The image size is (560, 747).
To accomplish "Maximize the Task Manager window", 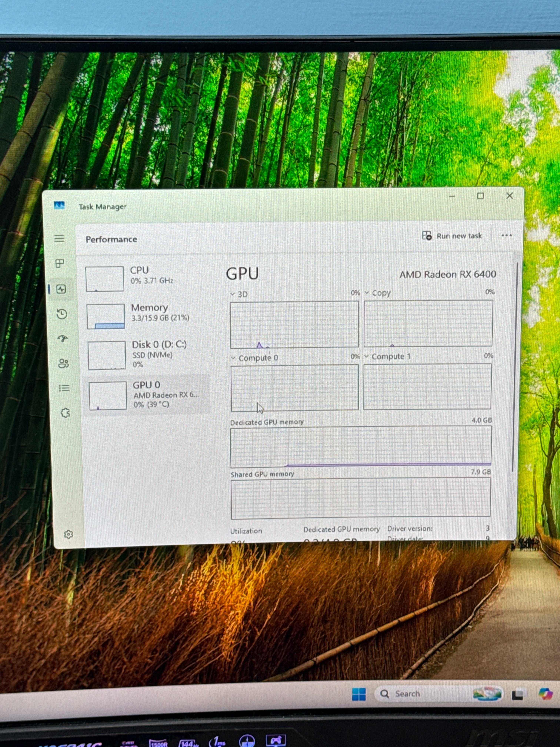I will tap(480, 196).
